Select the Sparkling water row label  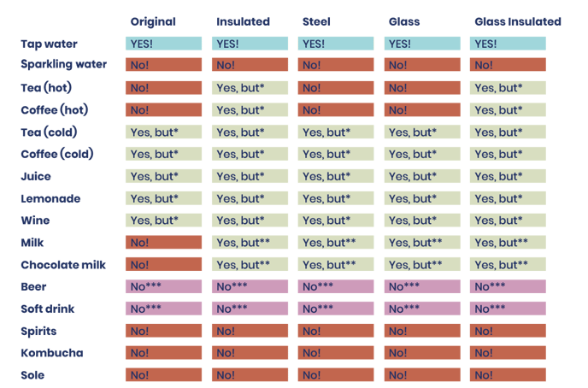coord(62,65)
